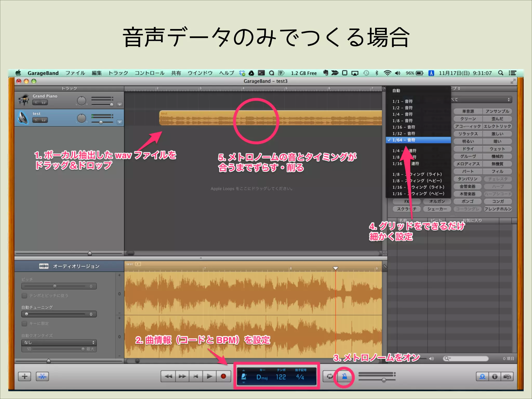Viewport: 532px width, 399px height.
Task: Click the クリーン loop filter button
Action: click(468, 119)
